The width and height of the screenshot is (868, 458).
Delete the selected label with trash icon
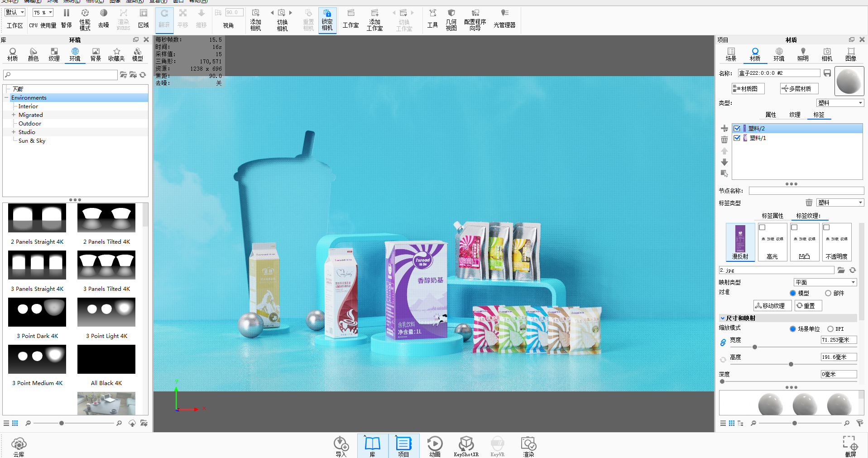(x=724, y=140)
